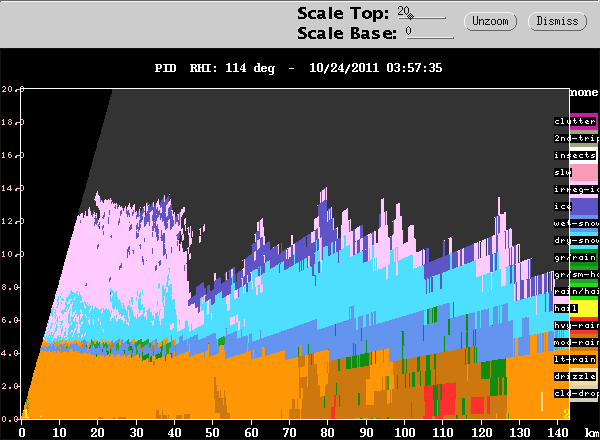Select the mod-rain legend entry
600x440 pixels.
coord(575,342)
